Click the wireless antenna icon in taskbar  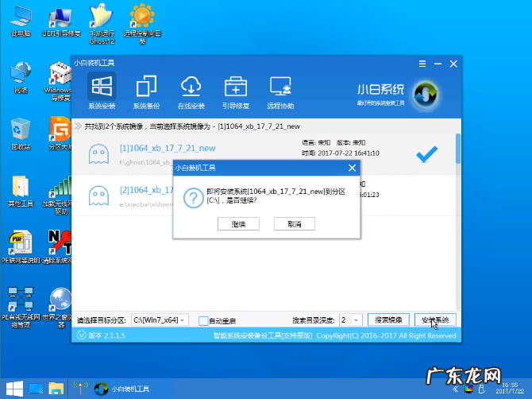click(x=80, y=388)
